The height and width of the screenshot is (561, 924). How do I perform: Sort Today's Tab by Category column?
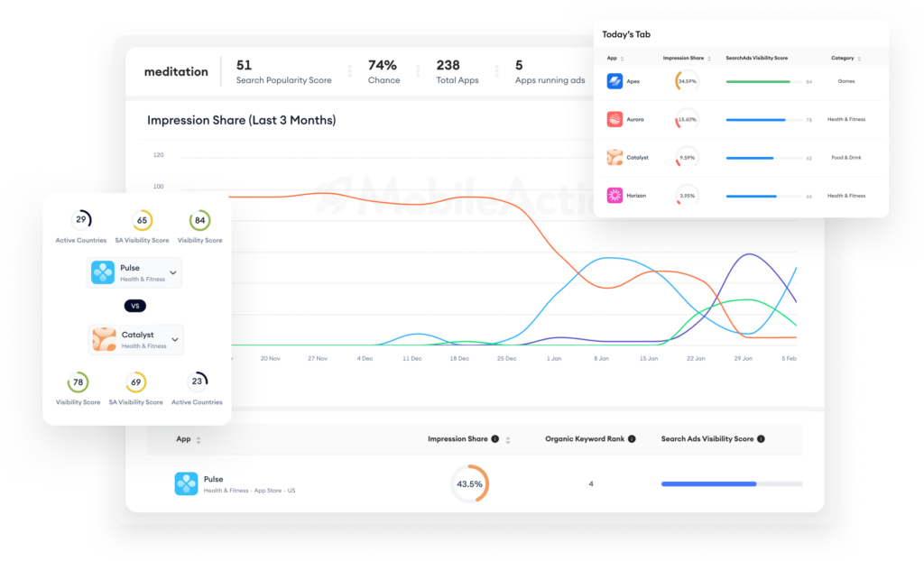point(859,59)
